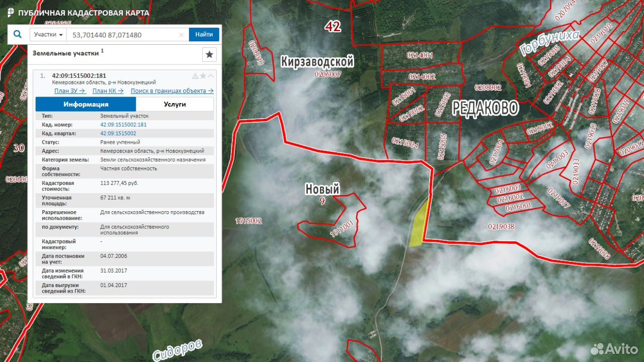Add parcel 42:09:1515002:181 to favorites star

tap(203, 76)
